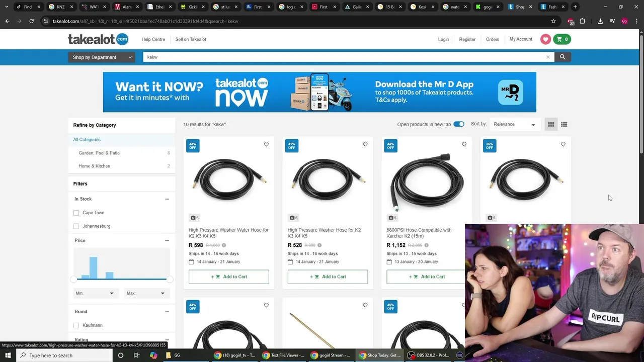Open Chrome extensions puzzle icon
This screenshot has width=644, height=362.
pyautogui.click(x=582, y=21)
